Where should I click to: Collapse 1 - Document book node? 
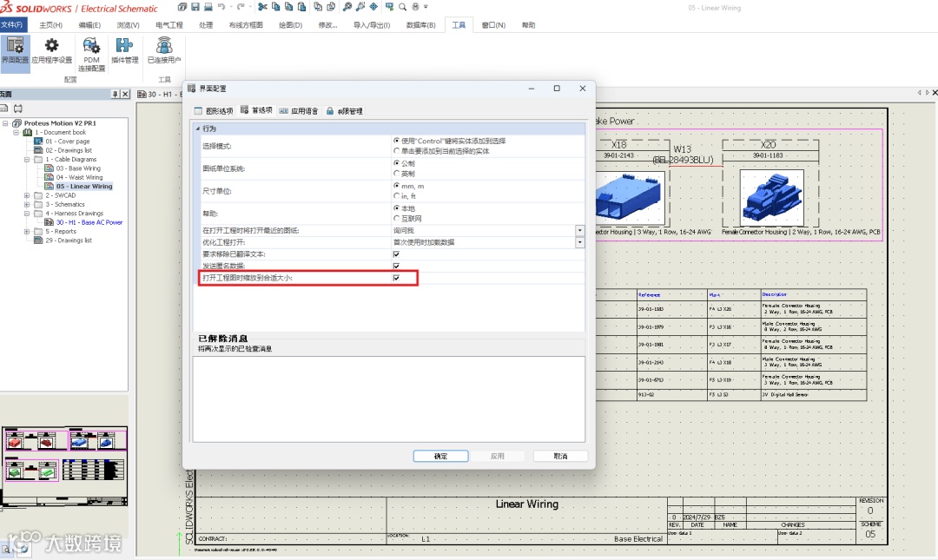click(x=17, y=132)
